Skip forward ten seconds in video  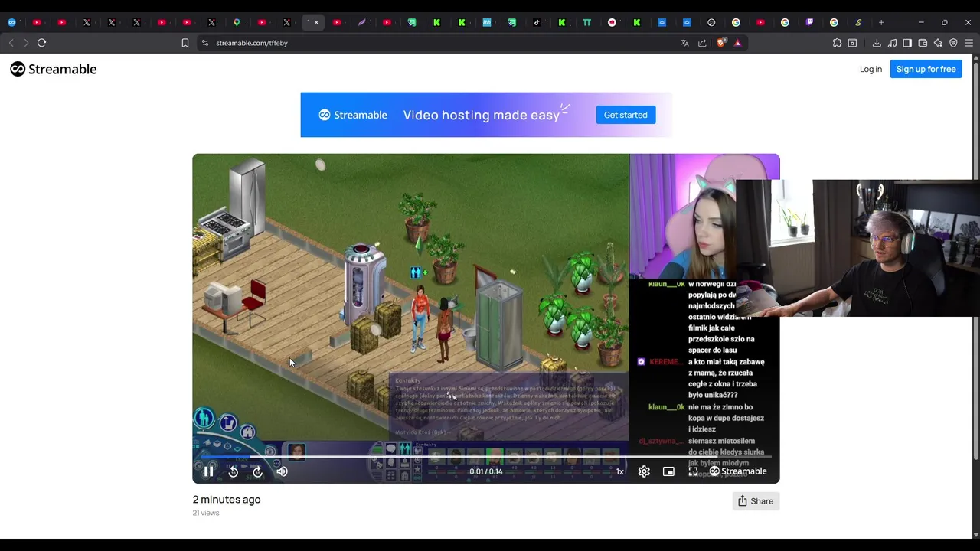[257, 471]
